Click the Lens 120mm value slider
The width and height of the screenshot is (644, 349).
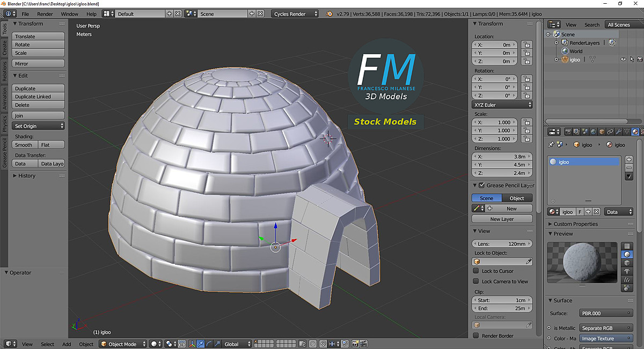click(x=502, y=244)
